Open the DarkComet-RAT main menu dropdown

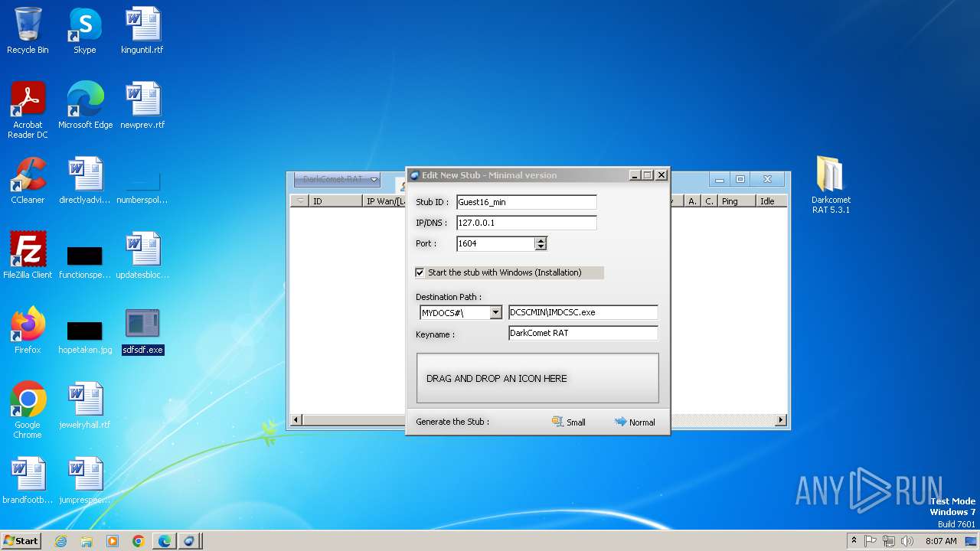[337, 180]
